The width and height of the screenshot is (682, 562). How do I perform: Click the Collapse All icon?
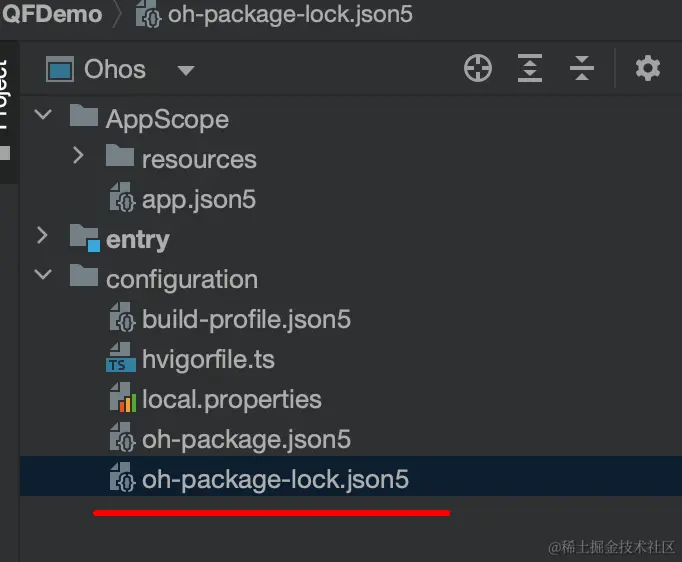tap(581, 69)
